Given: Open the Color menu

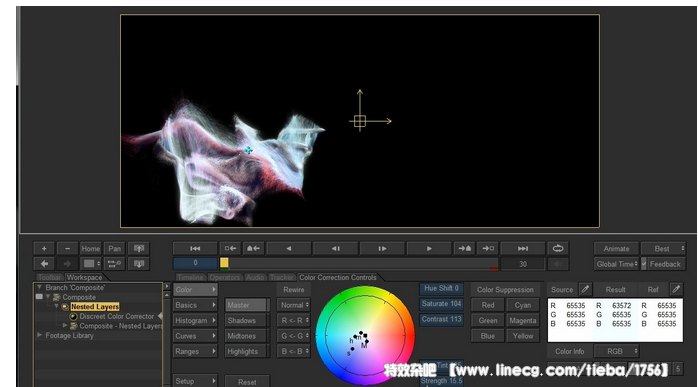Looking at the screenshot, I should (x=195, y=289).
